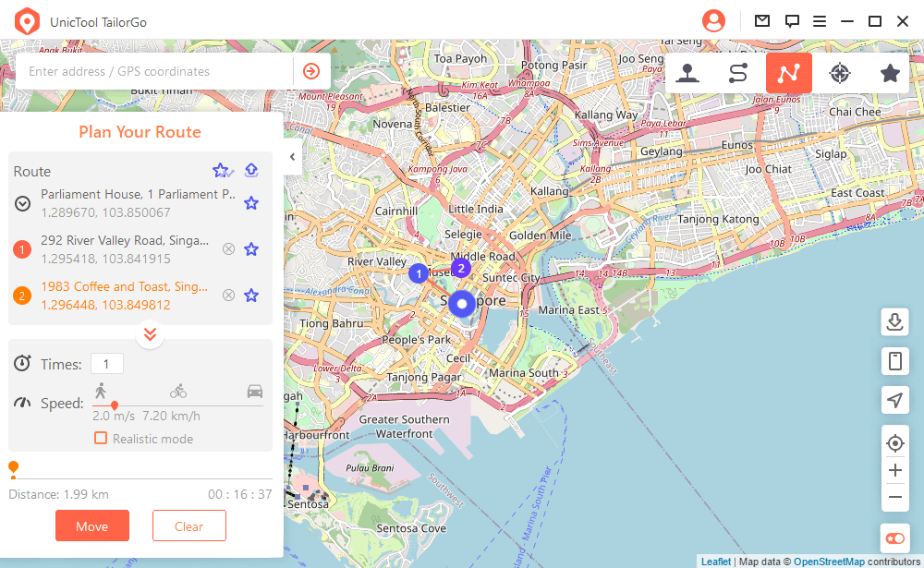The width and height of the screenshot is (924, 568).
Task: Open the Leaflet link
Action: point(715,562)
